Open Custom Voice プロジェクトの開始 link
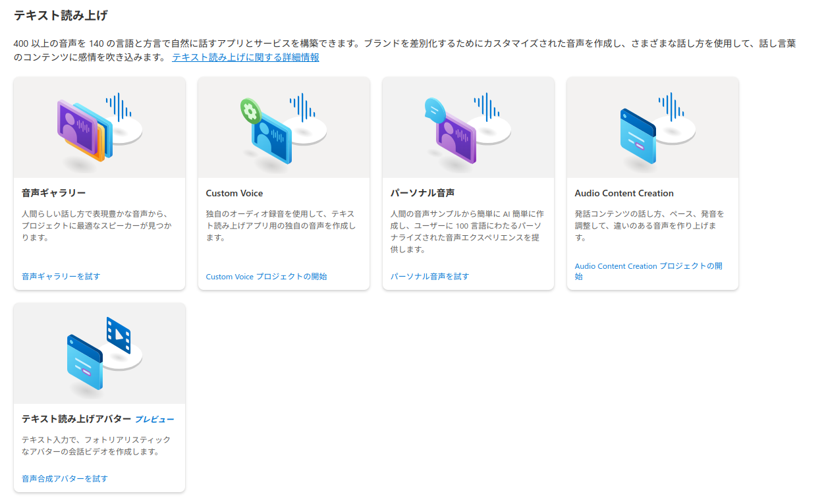826x504 pixels. 265,276
